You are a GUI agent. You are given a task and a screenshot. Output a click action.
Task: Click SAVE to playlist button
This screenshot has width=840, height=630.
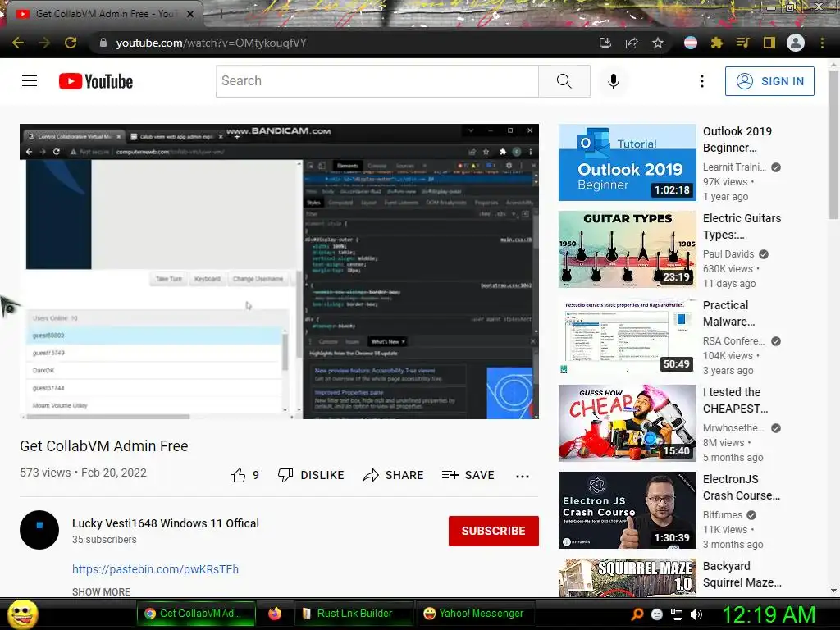click(x=468, y=475)
